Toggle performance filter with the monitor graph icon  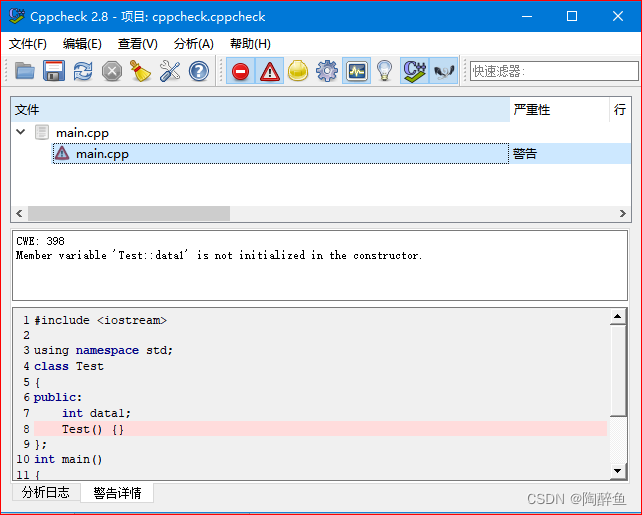click(356, 71)
